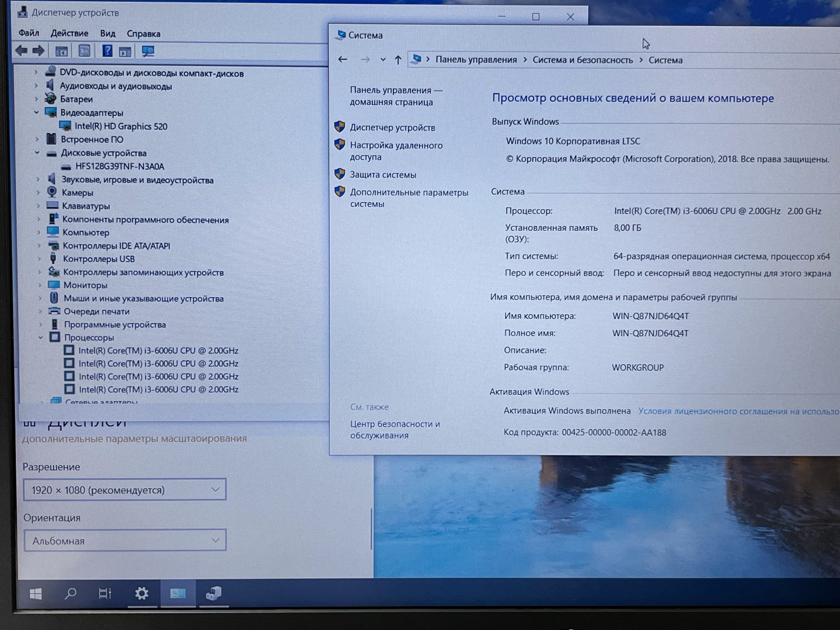Click the System window taskbar icon
Image resolution: width=840 pixels, height=630 pixels.
pos(178,593)
